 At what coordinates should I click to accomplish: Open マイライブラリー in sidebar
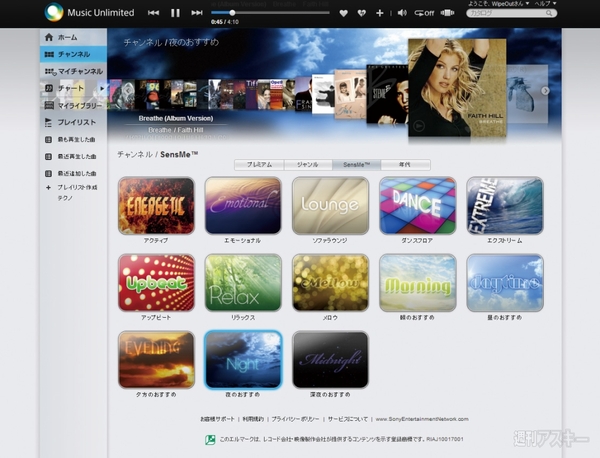point(73,105)
